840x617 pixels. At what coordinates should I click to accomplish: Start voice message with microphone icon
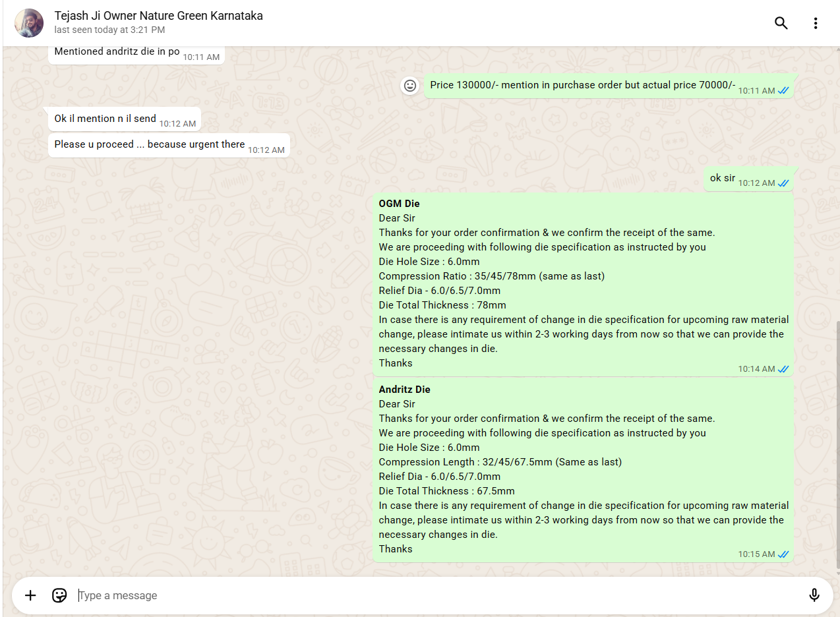click(x=814, y=595)
